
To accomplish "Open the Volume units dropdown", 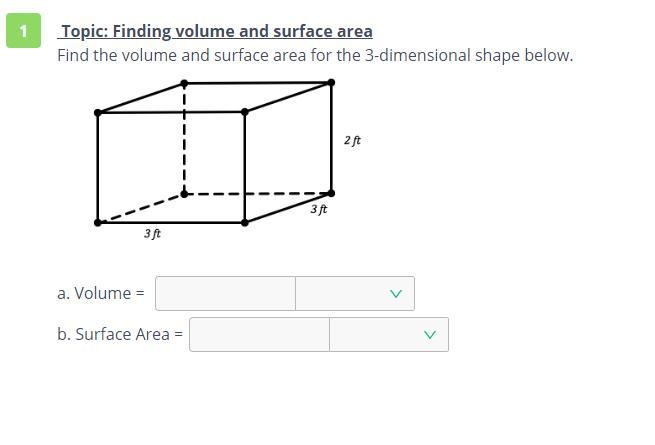I will click(x=355, y=293).
